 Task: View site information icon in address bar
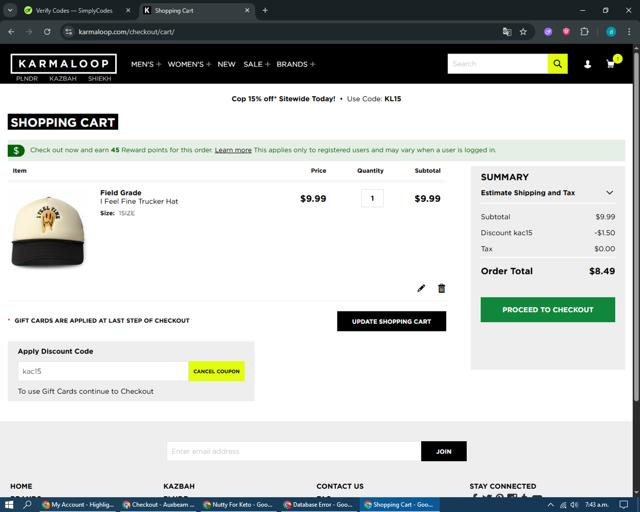click(69, 31)
